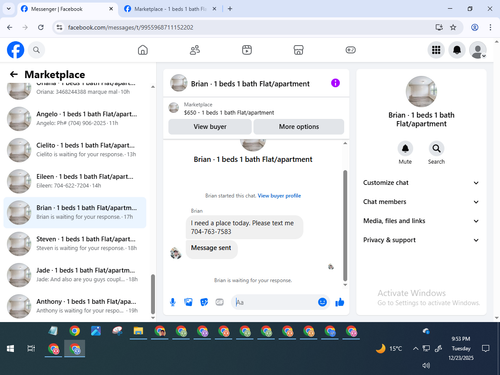
Task: Click the chat messages scrollbar
Action: 345,226
